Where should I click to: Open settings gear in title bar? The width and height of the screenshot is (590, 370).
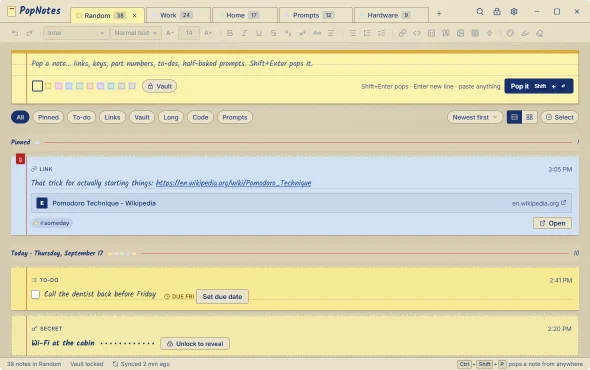514,12
